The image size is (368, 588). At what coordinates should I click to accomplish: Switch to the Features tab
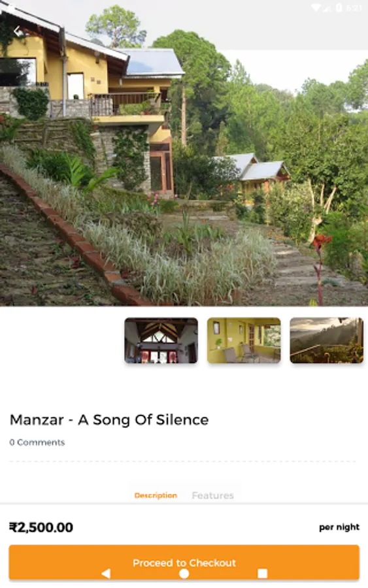tap(212, 495)
